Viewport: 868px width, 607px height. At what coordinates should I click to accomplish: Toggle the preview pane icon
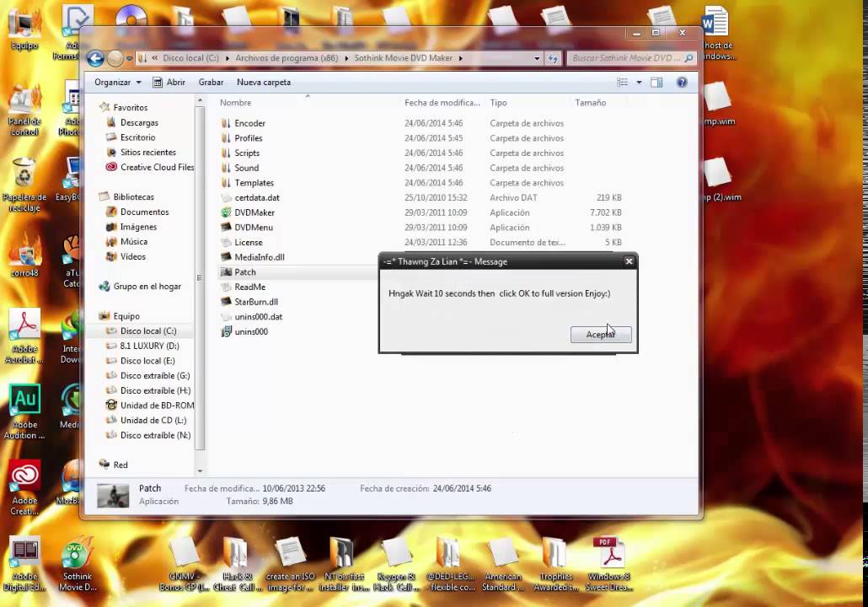pyautogui.click(x=656, y=83)
